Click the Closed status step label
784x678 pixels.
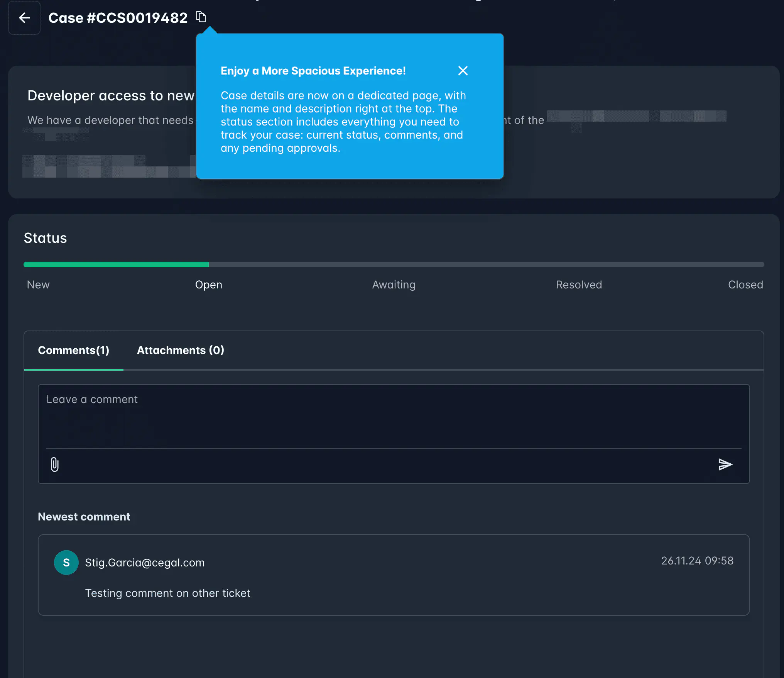pos(745,285)
